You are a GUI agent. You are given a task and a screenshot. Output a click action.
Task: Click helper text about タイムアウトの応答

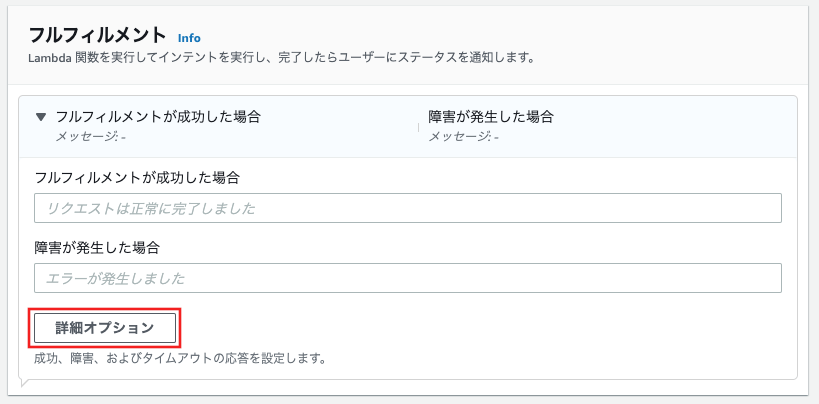pyautogui.click(x=180, y=360)
